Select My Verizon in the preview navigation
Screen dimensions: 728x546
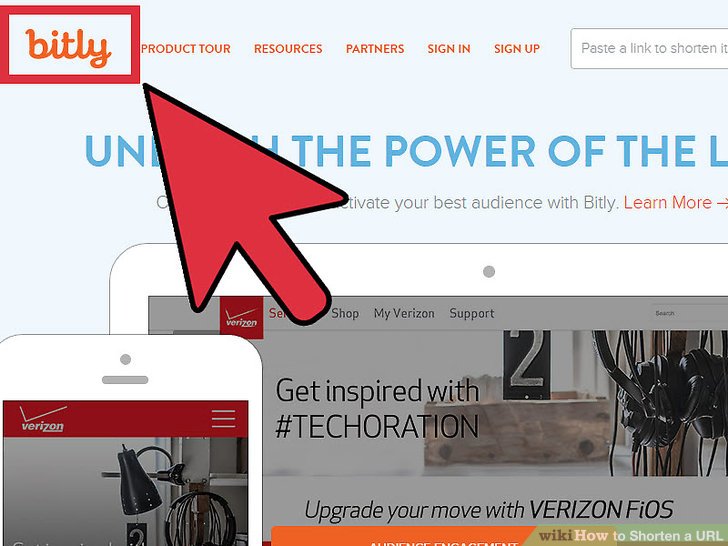[404, 313]
